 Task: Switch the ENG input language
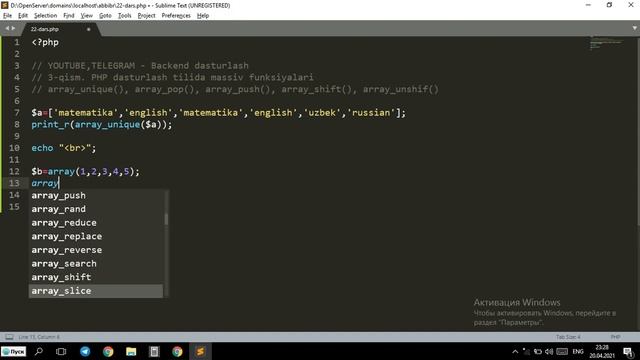pyautogui.click(x=578, y=351)
